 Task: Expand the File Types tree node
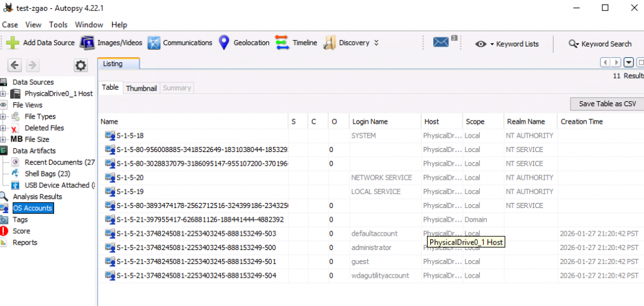coord(3,116)
